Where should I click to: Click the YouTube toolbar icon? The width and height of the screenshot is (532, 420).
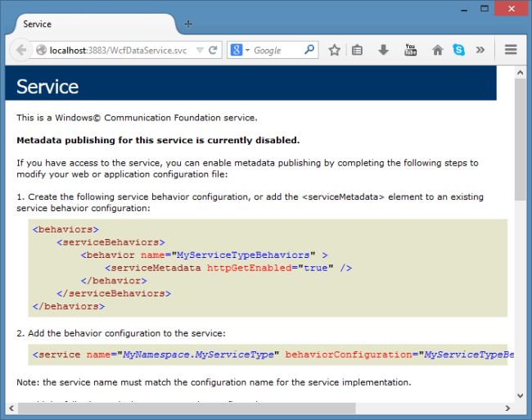coord(411,50)
